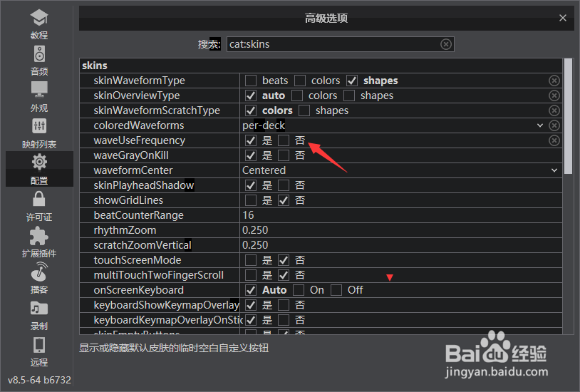Select the 配置 options gear icon
580x392 pixels.
(39, 162)
